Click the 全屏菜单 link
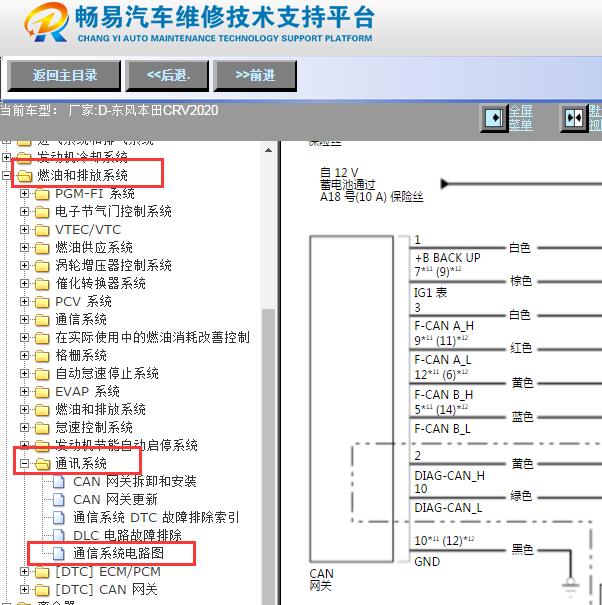This screenshot has width=602, height=605. [521, 118]
